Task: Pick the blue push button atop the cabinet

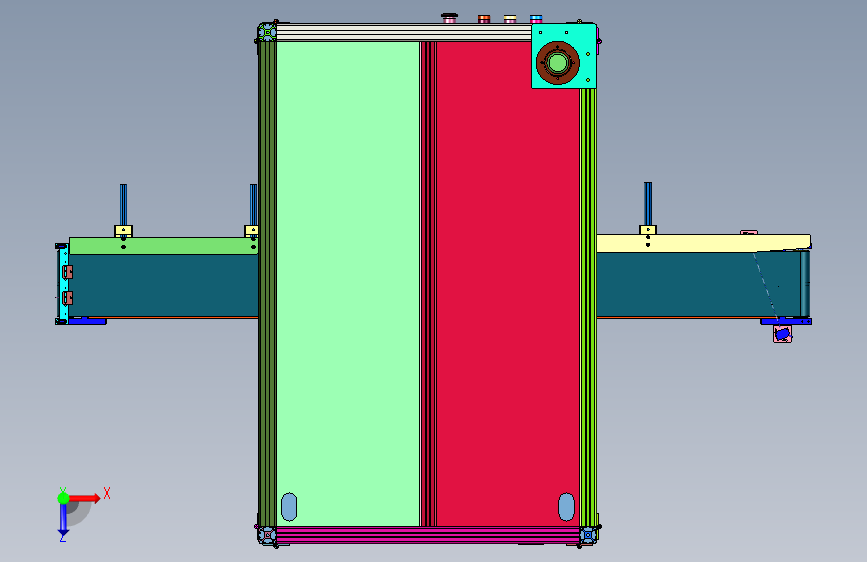Action: 536,19
